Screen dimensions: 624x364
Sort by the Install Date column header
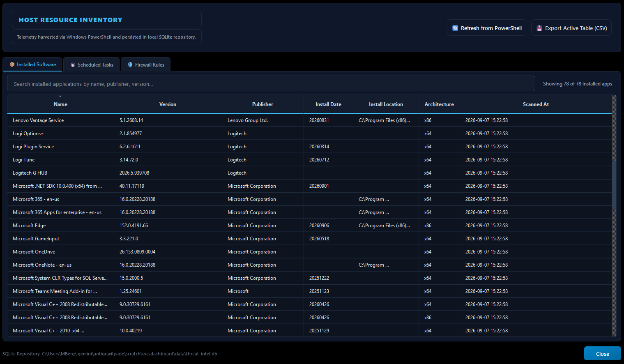328,104
